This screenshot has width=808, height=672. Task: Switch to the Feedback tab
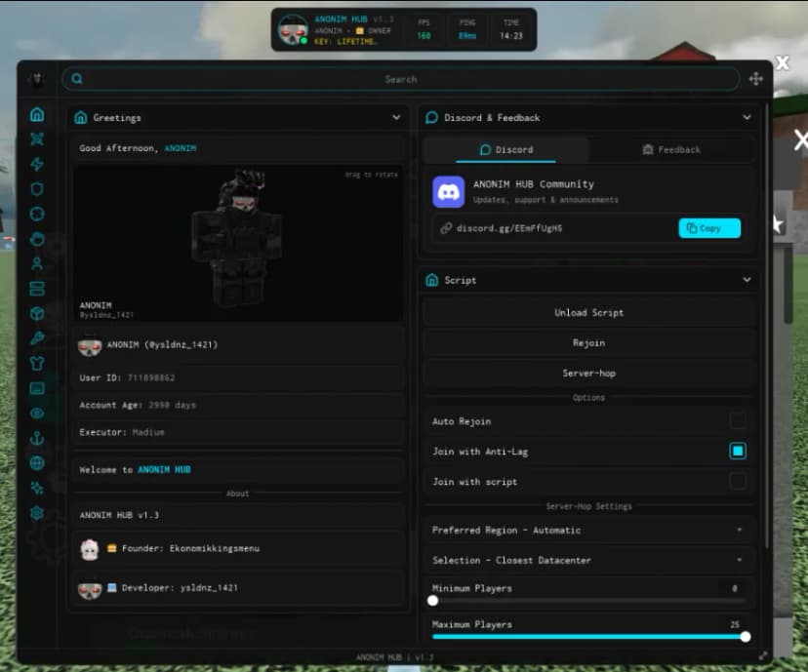click(671, 150)
